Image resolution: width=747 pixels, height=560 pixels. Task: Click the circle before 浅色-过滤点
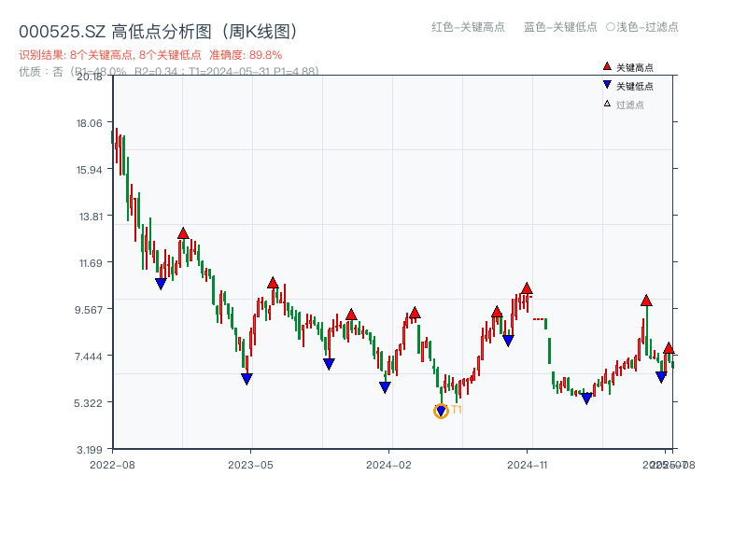tap(611, 27)
